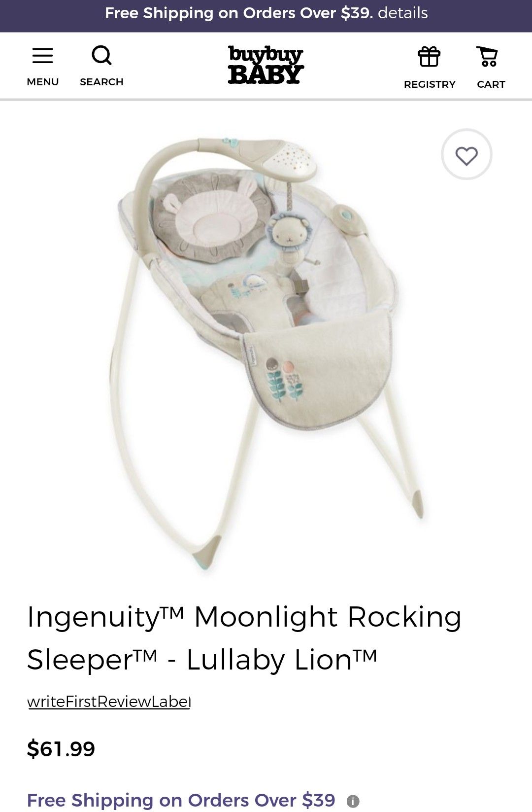The image size is (532, 812).
Task: Toggle the heart favorite button
Action: (466, 154)
